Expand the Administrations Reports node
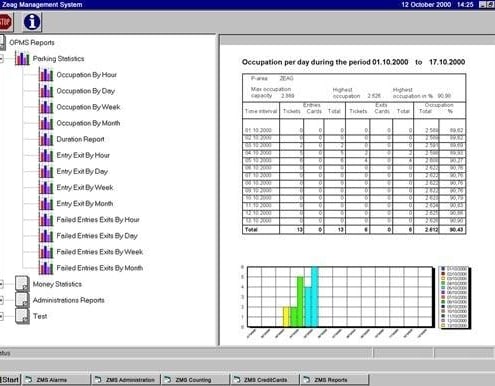 [1, 300]
